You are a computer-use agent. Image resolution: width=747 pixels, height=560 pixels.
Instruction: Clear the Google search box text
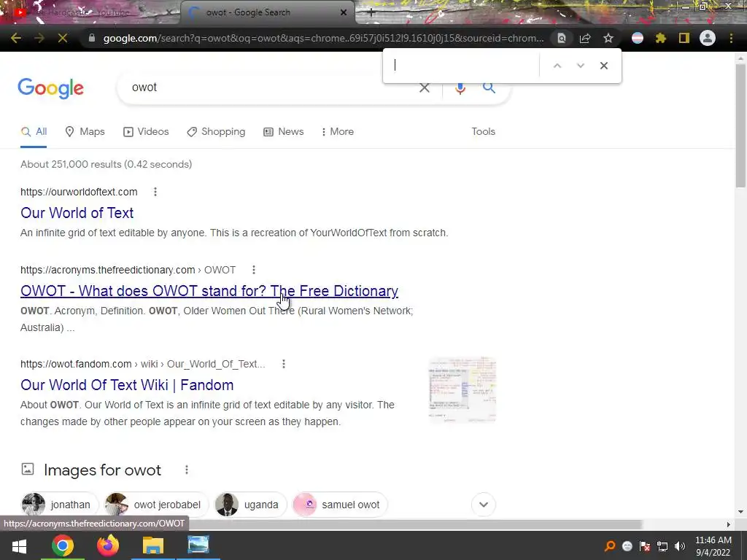pyautogui.click(x=424, y=87)
